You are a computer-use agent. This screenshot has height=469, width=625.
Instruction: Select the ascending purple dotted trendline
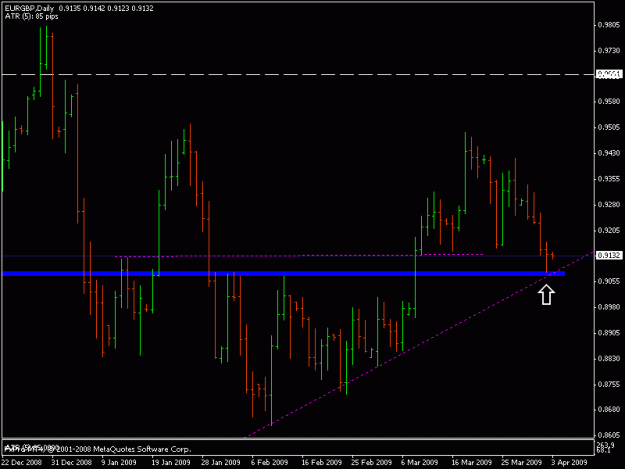pos(419,345)
